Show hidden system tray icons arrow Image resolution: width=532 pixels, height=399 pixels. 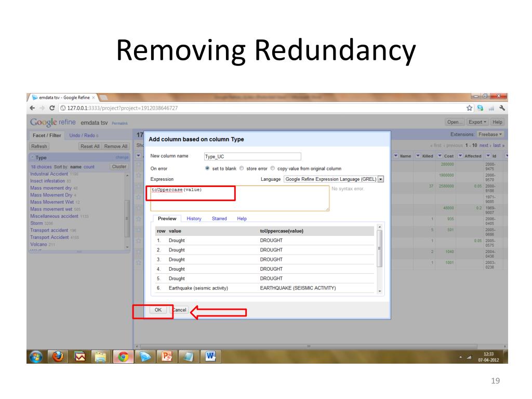click(x=460, y=357)
